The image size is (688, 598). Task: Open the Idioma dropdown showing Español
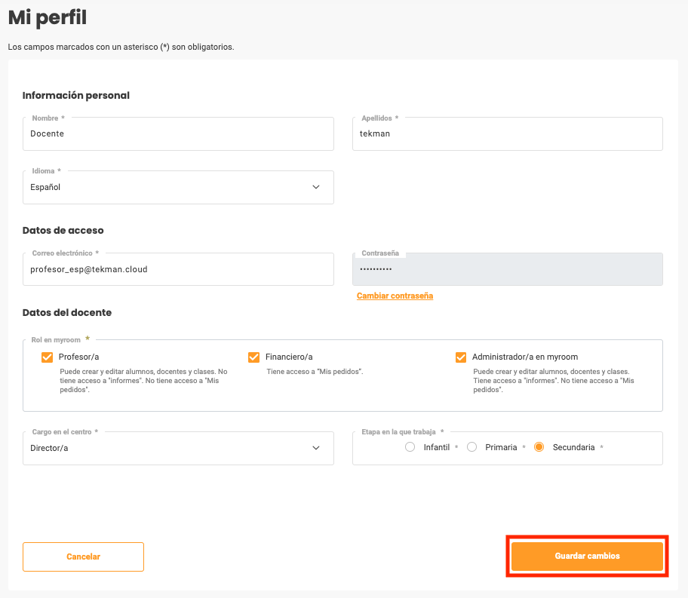[178, 187]
